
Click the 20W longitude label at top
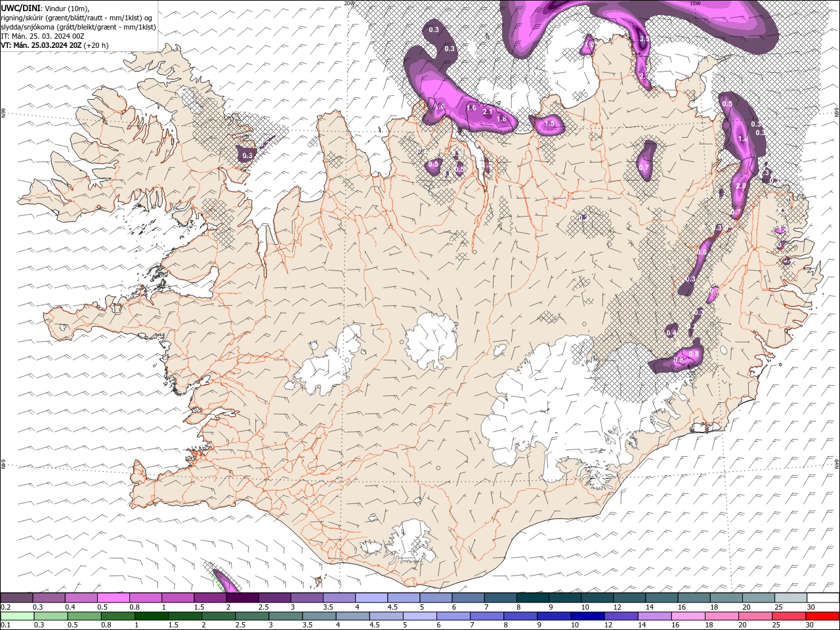tap(349, 3)
